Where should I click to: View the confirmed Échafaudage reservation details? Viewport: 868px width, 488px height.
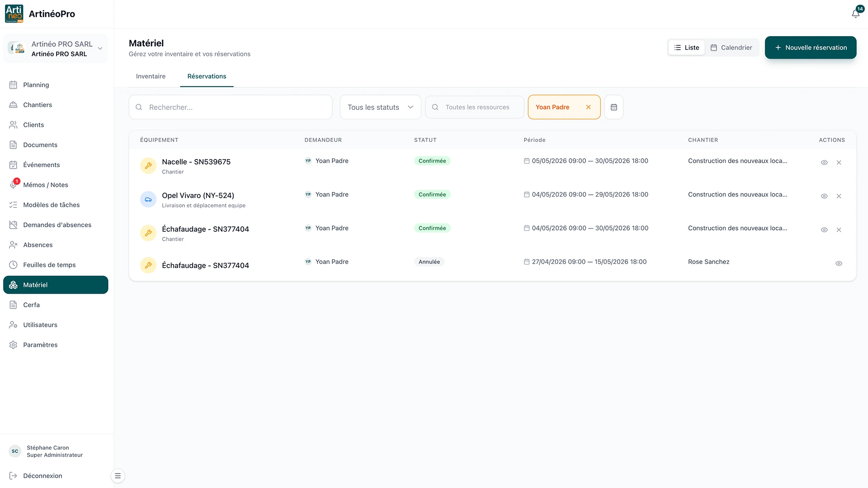point(824,230)
